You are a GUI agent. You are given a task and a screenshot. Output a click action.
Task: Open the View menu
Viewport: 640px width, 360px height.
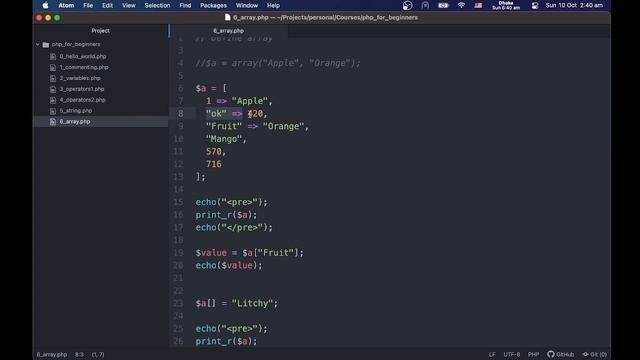129,5
